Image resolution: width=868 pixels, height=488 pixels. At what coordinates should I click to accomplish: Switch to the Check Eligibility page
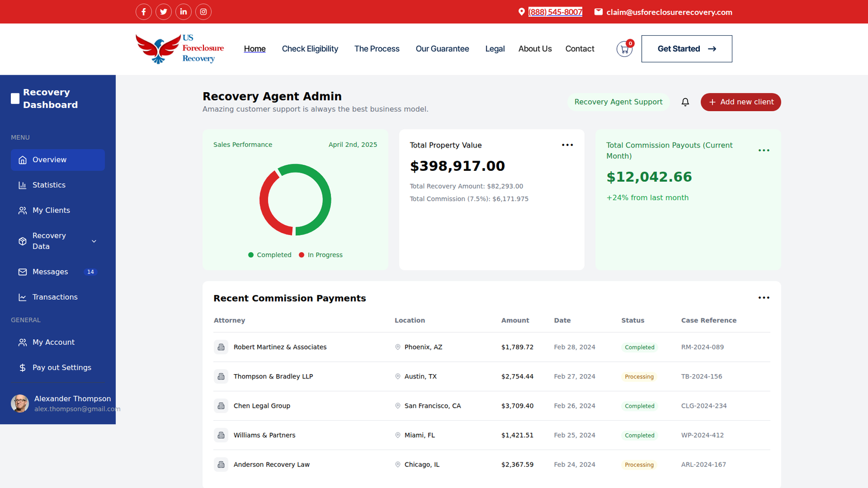point(310,49)
